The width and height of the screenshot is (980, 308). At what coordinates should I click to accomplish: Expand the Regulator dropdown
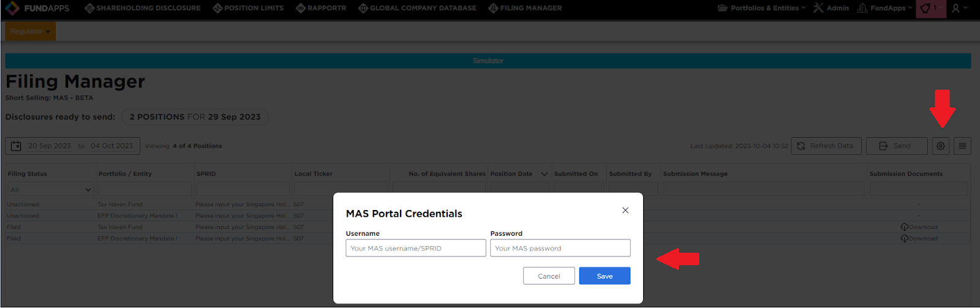pyautogui.click(x=30, y=31)
